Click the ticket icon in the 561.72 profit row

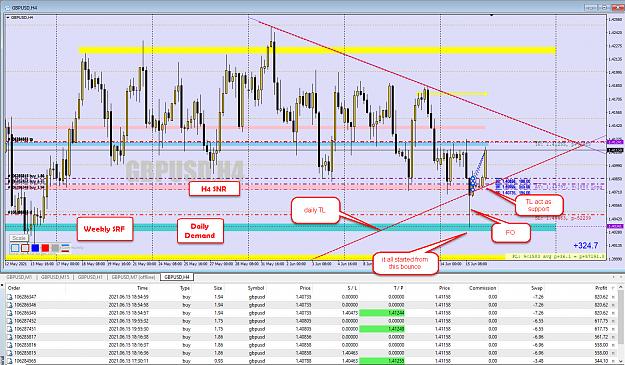tap(10, 337)
